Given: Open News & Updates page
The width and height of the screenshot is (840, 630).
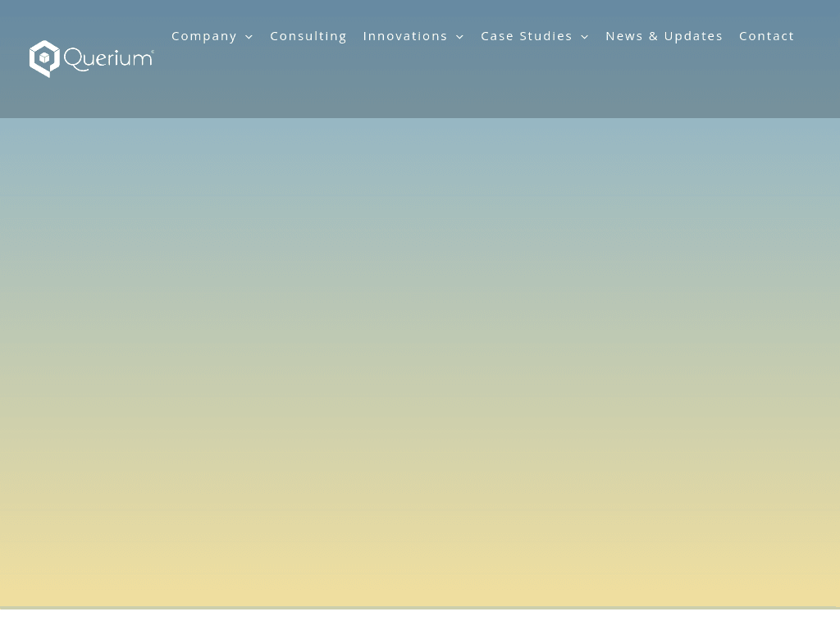Looking at the screenshot, I should (664, 36).
